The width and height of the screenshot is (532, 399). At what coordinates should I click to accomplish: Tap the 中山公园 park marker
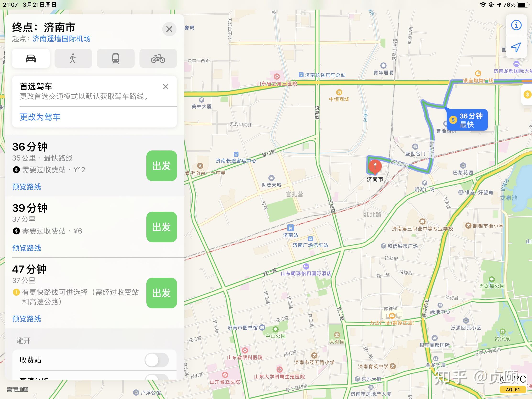coord(276,329)
